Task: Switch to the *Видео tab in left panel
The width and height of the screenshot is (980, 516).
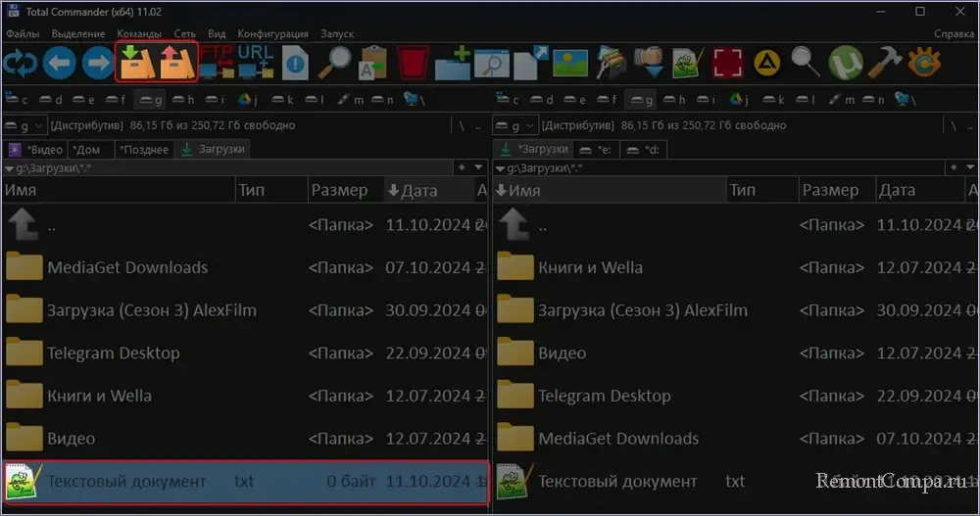Action: (x=37, y=149)
